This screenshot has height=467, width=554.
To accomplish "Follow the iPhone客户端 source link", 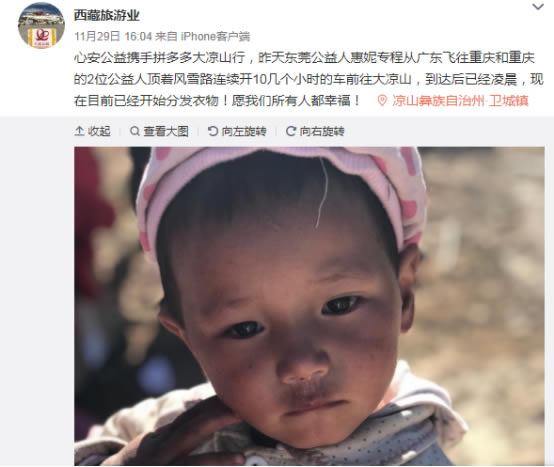I will [215, 36].
